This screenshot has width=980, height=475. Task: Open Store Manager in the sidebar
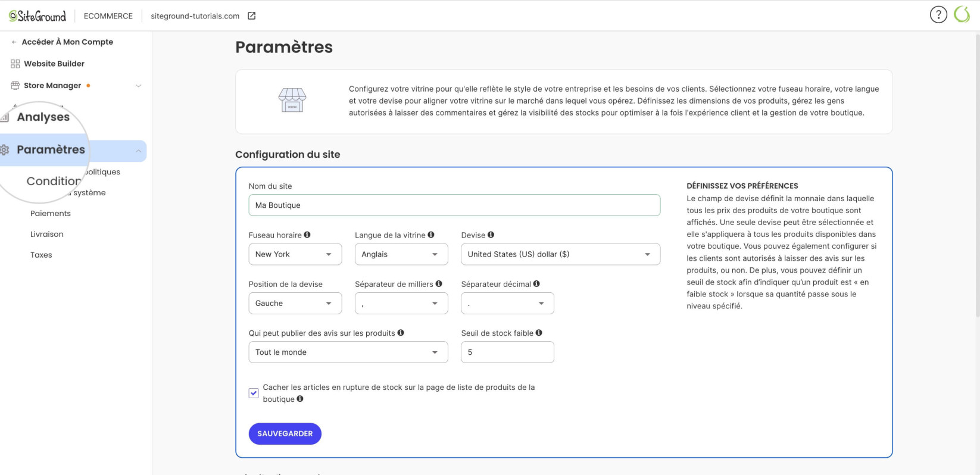pos(52,86)
